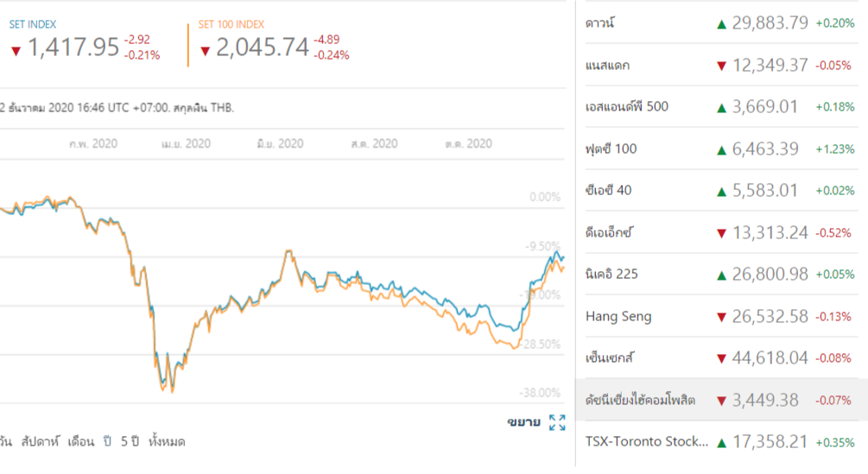
Task: Select the สัปดาห์ (week) time range
Action: point(41,441)
